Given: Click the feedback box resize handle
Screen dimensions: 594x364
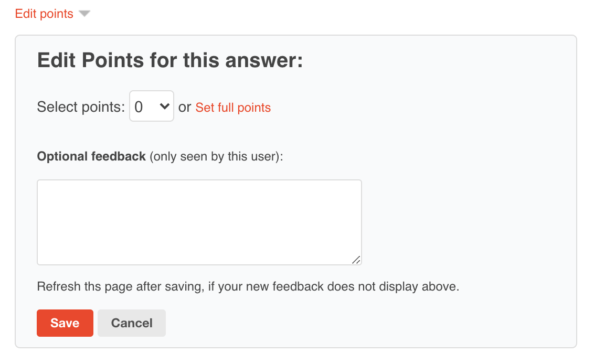Looking at the screenshot, I should tap(356, 260).
